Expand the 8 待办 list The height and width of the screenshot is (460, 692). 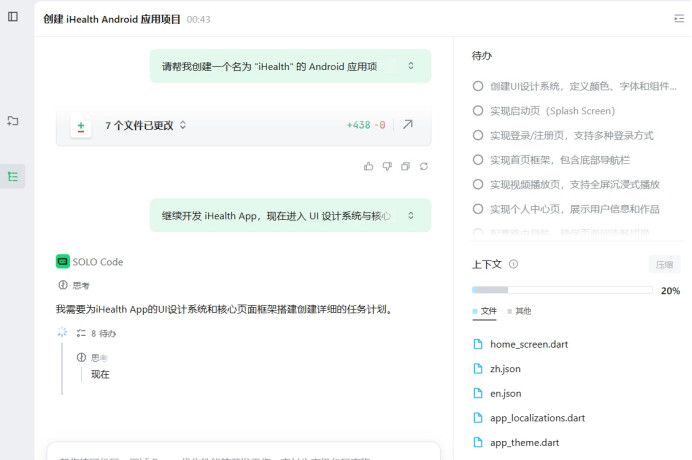pyautogui.click(x=104, y=333)
